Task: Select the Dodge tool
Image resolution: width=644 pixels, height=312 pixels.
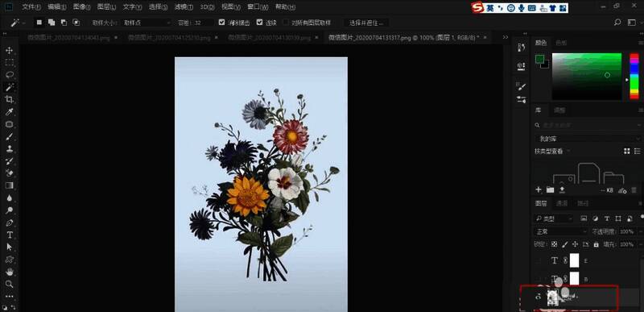Action: [9, 210]
